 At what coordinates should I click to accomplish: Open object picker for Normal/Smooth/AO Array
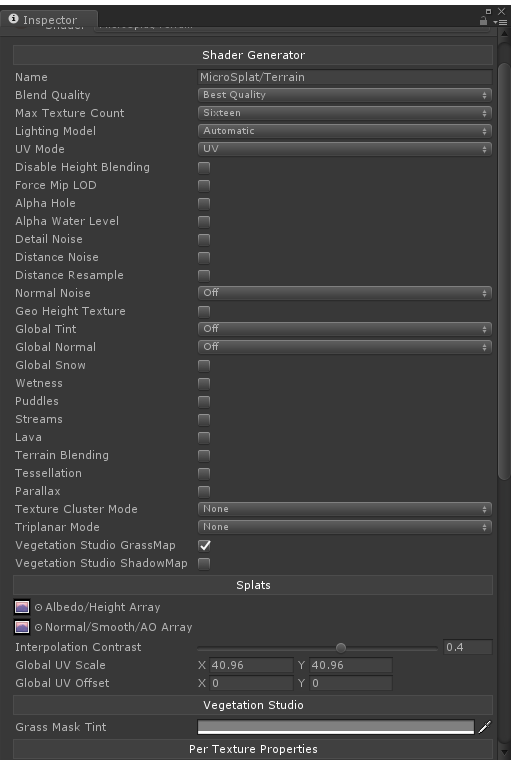pos(38,627)
